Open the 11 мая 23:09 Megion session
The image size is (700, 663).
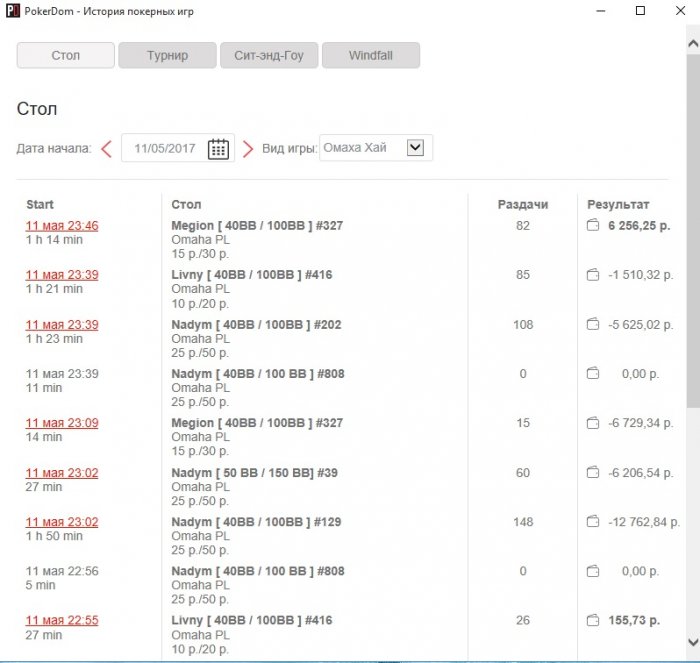coord(62,423)
